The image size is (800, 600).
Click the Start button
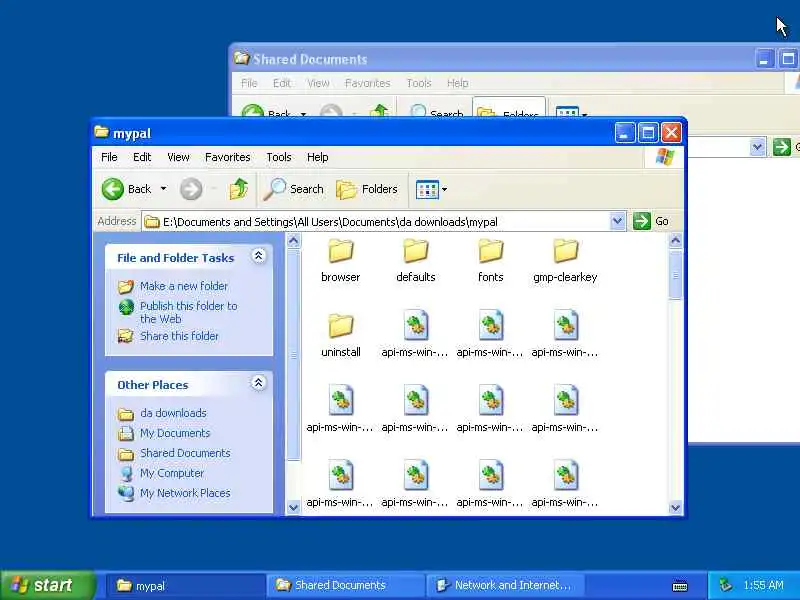click(x=48, y=585)
